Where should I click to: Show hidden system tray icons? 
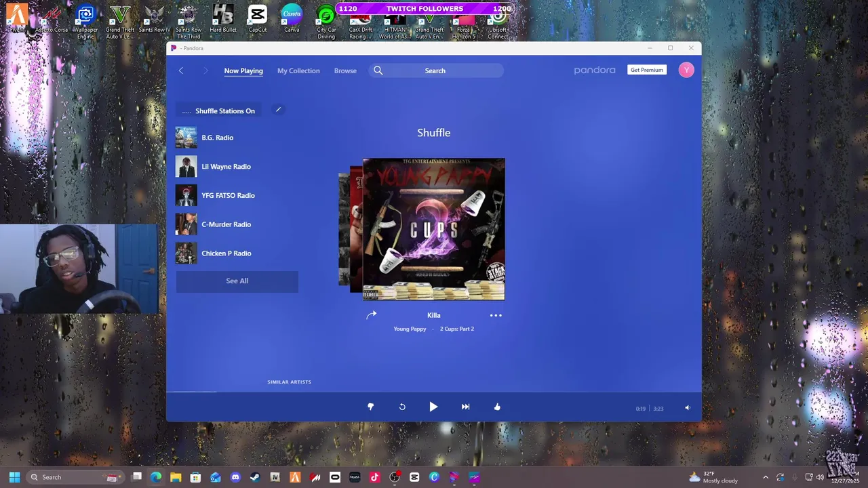pos(766,477)
